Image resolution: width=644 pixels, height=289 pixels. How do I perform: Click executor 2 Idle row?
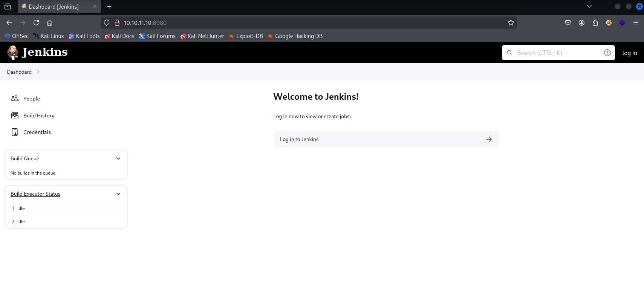pyautogui.click(x=66, y=222)
